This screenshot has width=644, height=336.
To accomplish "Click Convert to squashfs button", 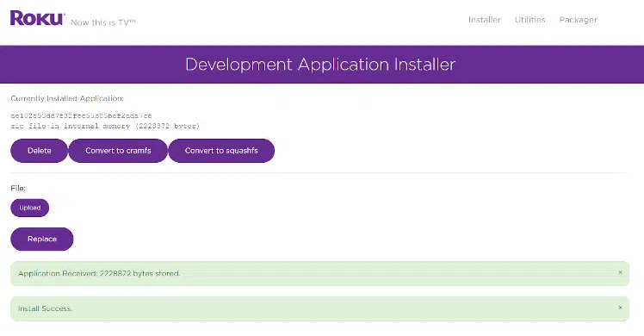I will pos(221,151).
